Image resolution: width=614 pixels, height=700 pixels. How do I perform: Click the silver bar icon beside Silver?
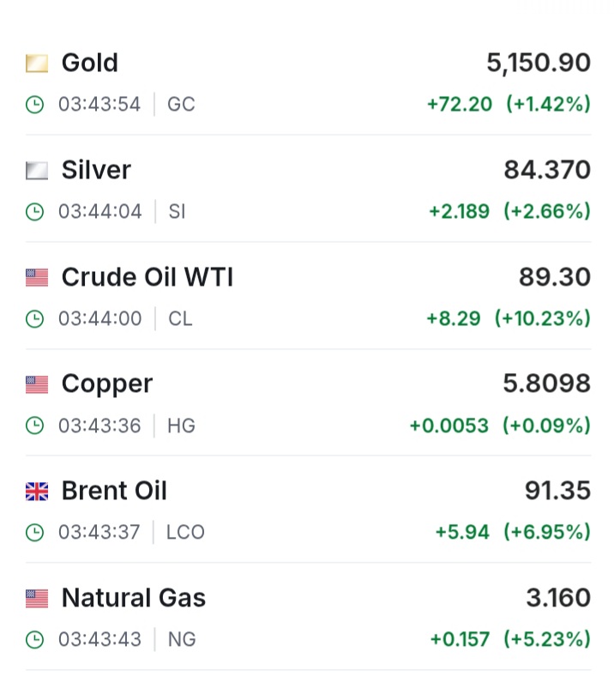click(37, 171)
